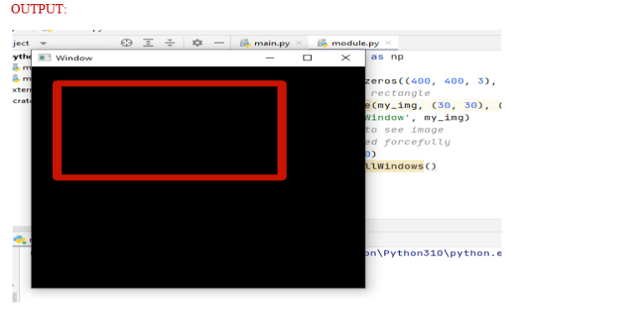Click the collapse all icon

[169, 43]
